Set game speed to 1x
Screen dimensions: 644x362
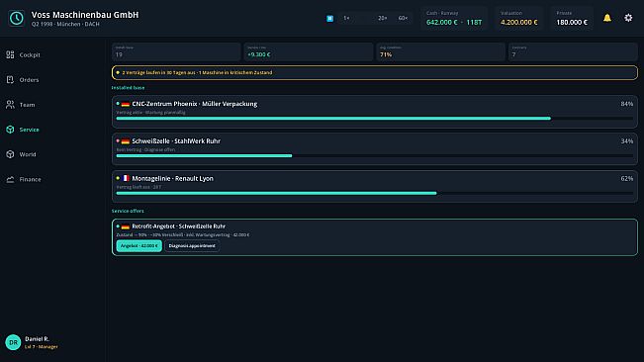tap(346, 18)
